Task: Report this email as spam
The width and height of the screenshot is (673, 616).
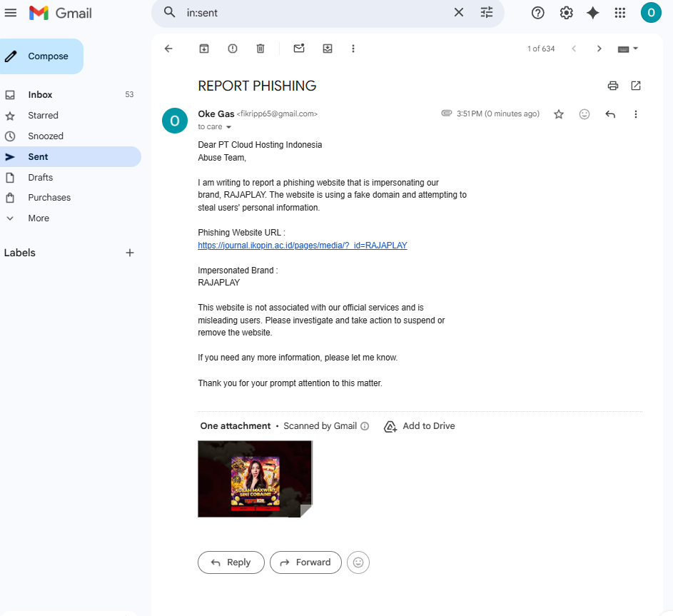Action: [232, 49]
